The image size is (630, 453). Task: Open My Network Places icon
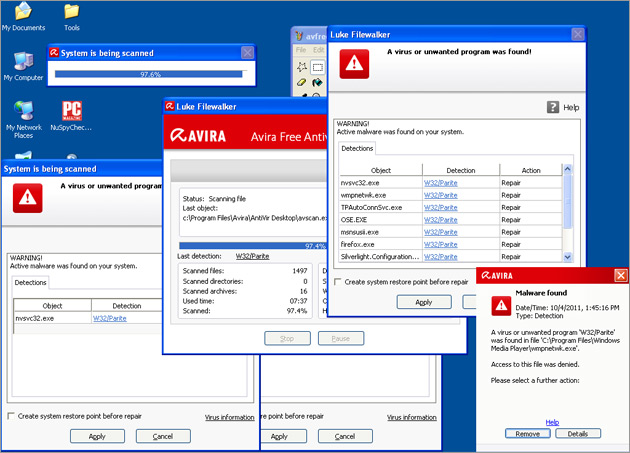point(24,120)
